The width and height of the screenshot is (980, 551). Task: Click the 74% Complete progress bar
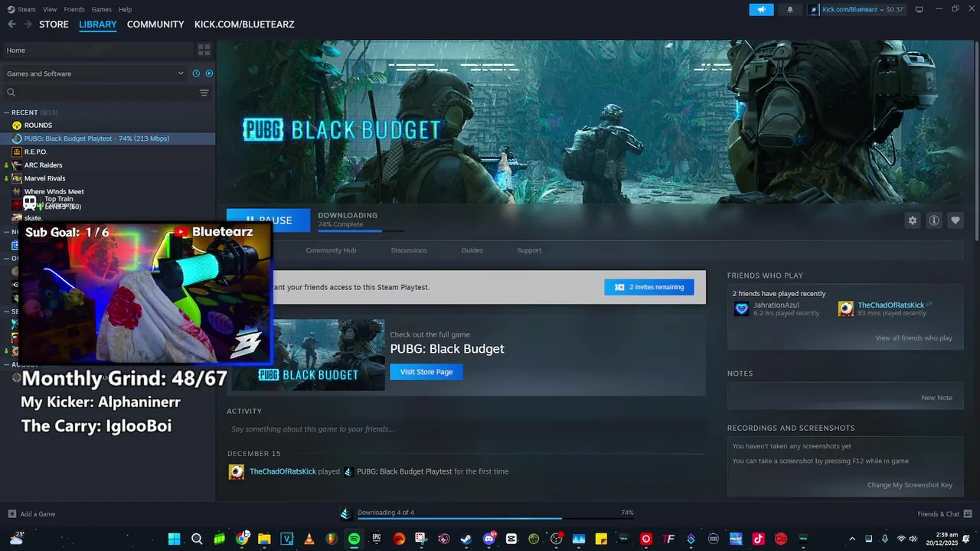pyautogui.click(x=361, y=230)
